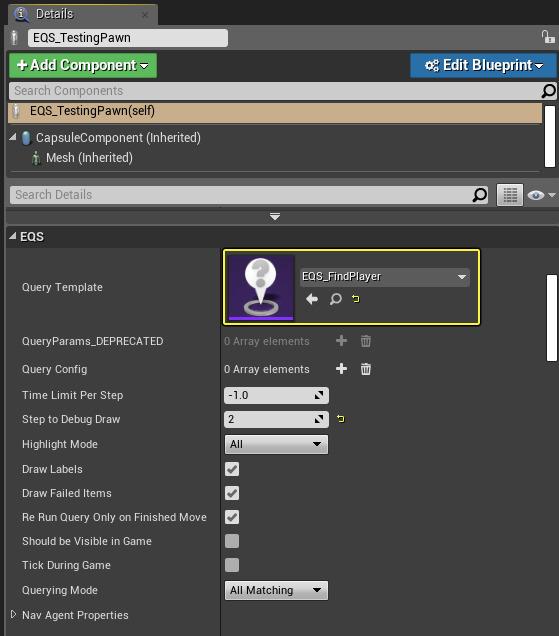Enable Tick During Game checkbox
This screenshot has width=559, height=636.
[232, 565]
